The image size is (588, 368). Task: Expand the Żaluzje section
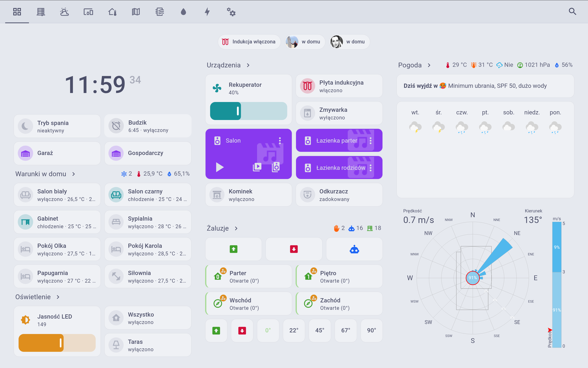tap(222, 228)
